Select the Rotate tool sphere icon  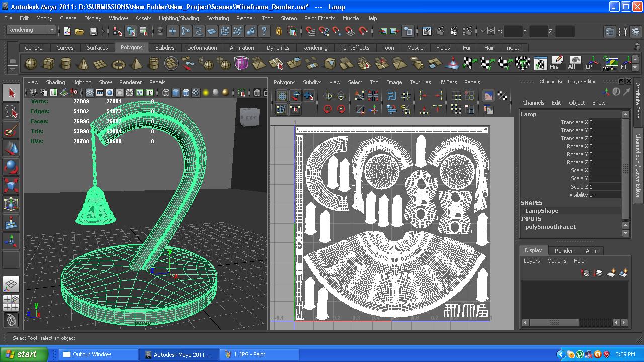tap(11, 167)
